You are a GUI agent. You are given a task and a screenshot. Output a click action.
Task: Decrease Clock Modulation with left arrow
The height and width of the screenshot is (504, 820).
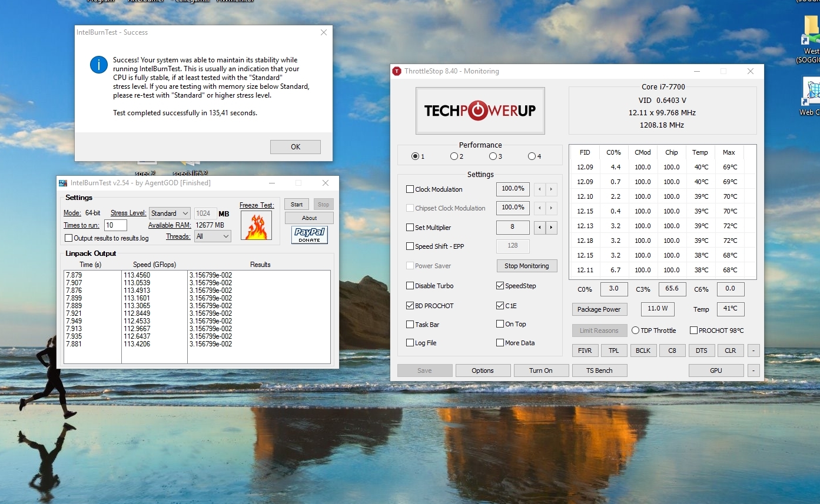click(540, 189)
